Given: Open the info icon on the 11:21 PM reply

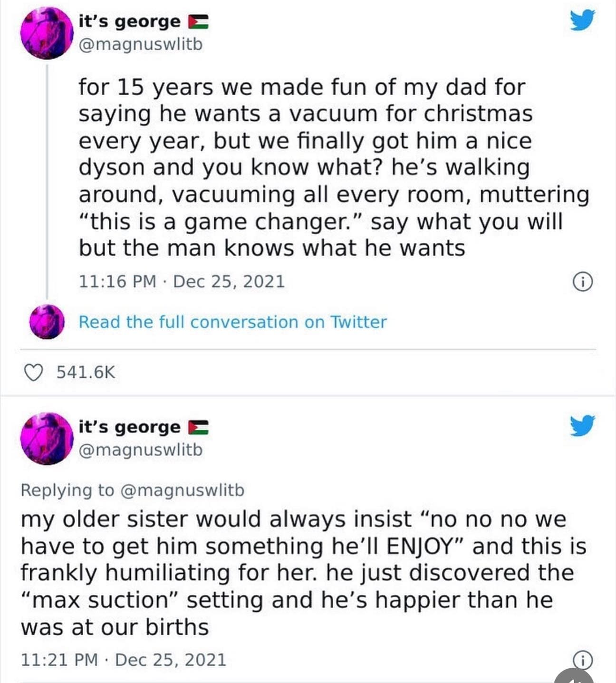Looking at the screenshot, I should pos(584,661).
